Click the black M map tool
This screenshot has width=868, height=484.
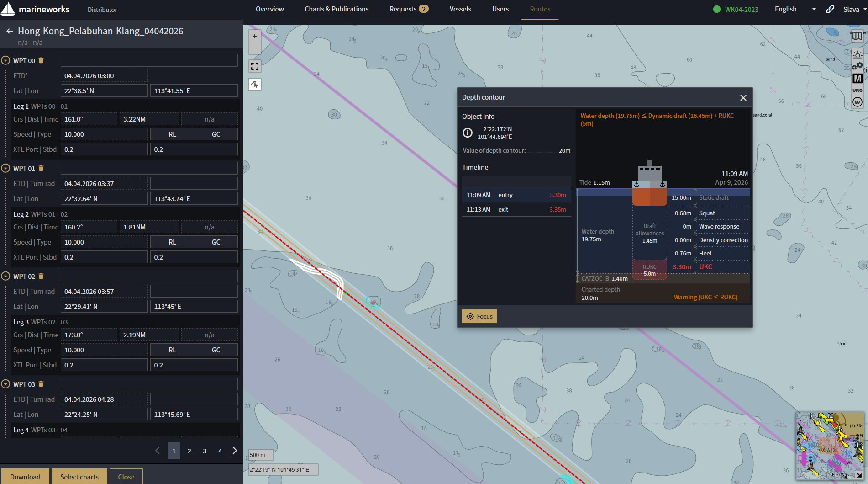857,79
